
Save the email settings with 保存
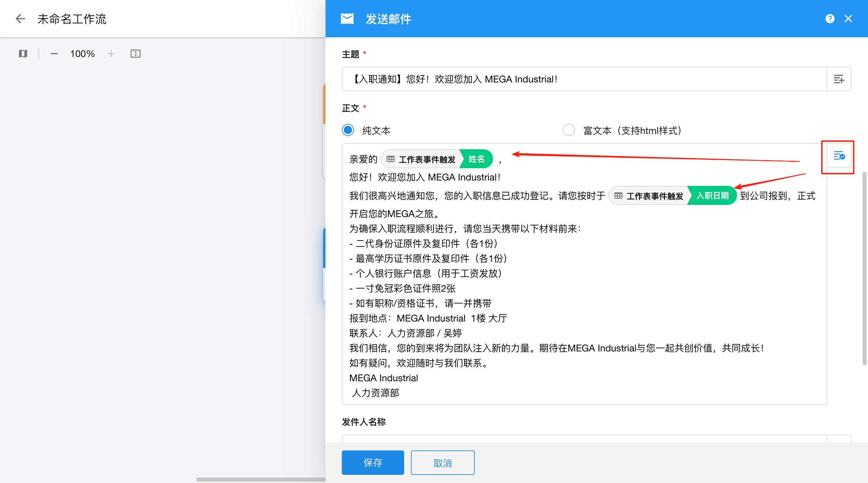[x=373, y=463]
